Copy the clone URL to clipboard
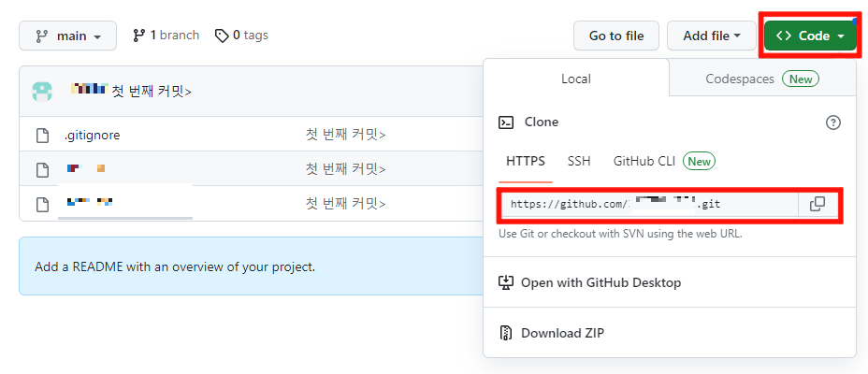Screen dimensions: 868x374 coord(817,204)
